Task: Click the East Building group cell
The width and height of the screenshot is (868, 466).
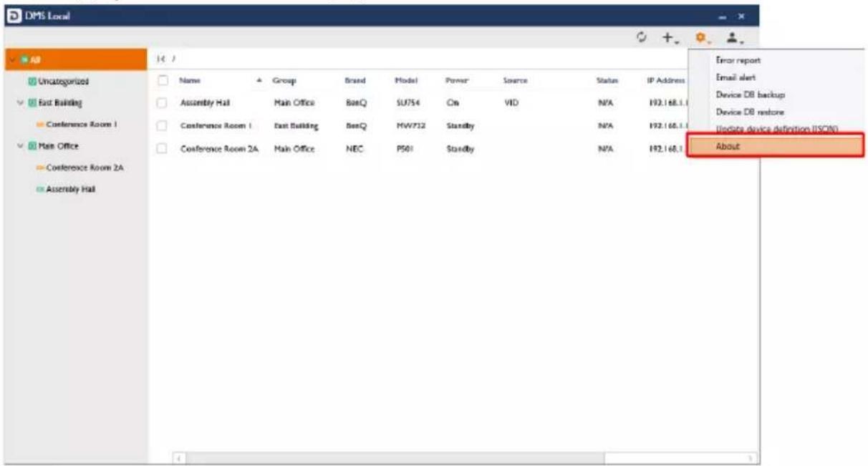Action: (x=296, y=125)
